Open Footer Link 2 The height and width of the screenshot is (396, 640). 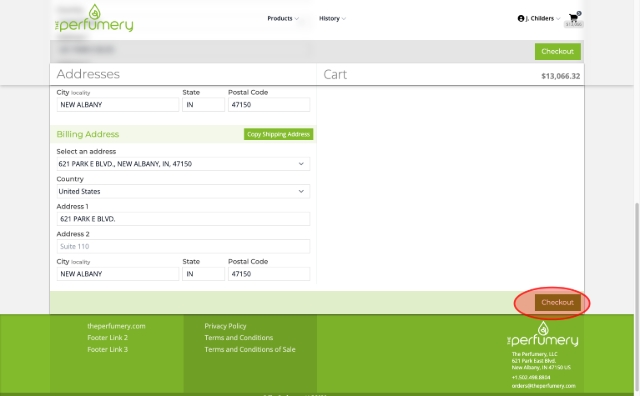(x=107, y=338)
